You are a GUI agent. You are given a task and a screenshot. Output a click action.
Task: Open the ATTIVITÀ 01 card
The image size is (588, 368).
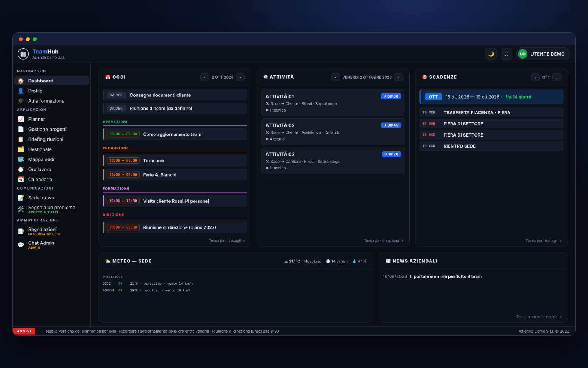pyautogui.click(x=333, y=103)
